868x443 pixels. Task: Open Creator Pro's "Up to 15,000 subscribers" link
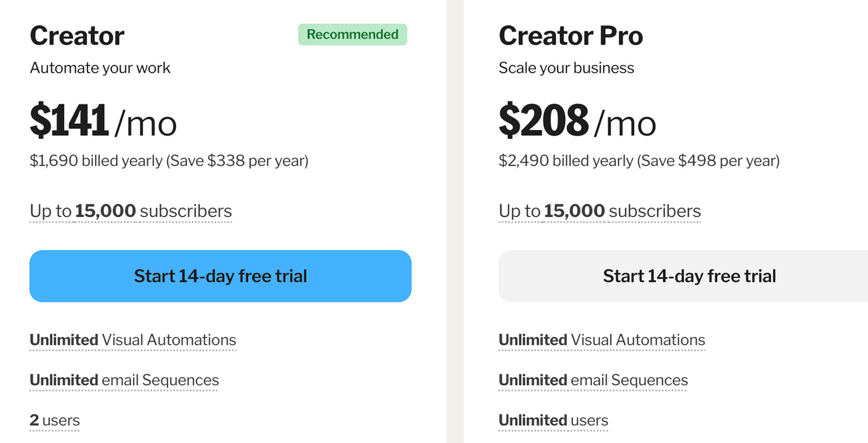600,211
